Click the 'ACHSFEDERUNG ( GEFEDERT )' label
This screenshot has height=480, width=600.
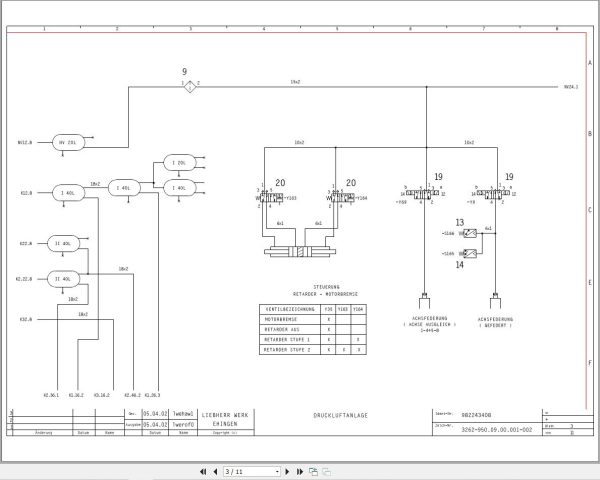[x=495, y=322]
